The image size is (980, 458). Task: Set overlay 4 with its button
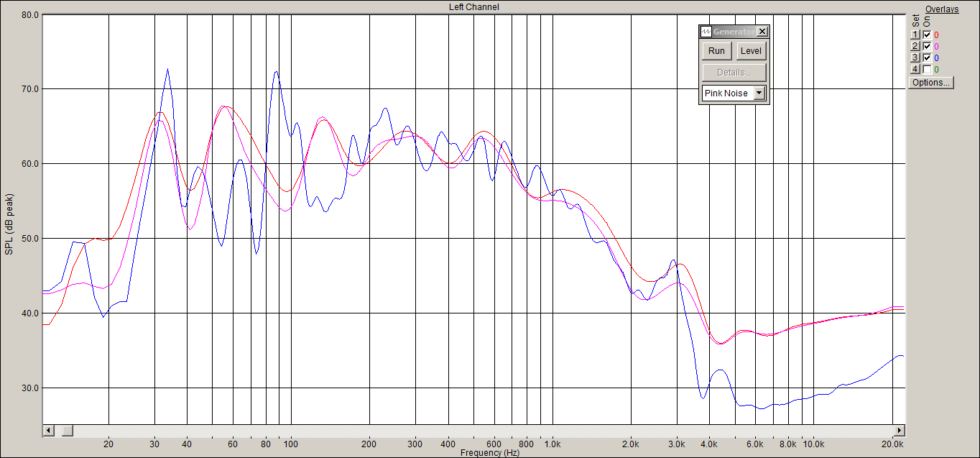[x=915, y=69]
